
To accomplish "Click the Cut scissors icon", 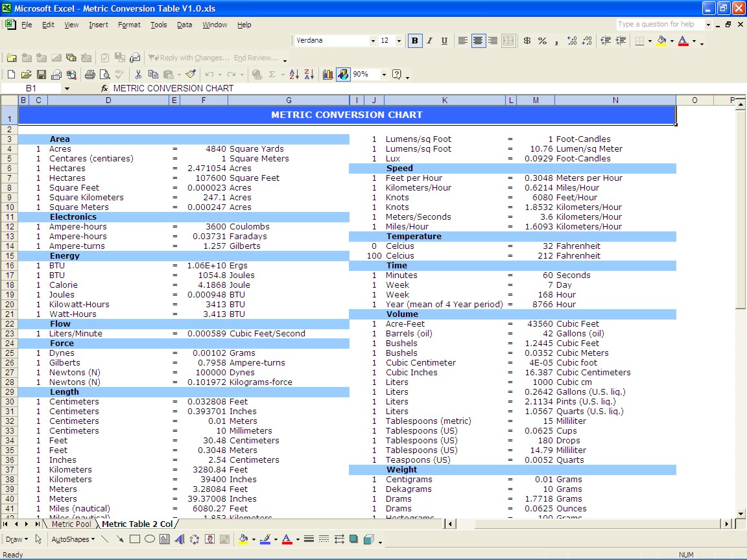I will (138, 75).
